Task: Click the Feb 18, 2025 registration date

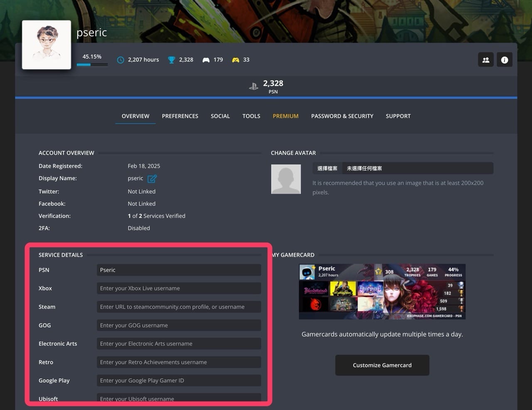Action: [x=144, y=166]
